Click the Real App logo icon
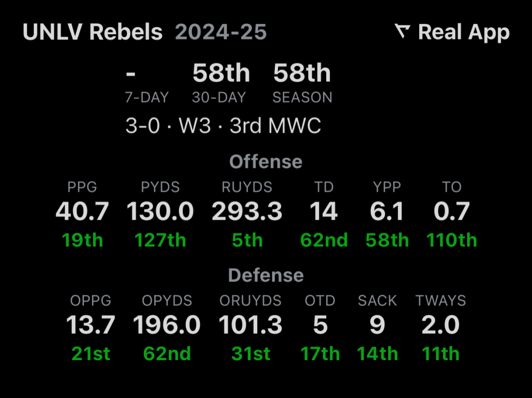This screenshot has width=532, height=398. tap(403, 32)
